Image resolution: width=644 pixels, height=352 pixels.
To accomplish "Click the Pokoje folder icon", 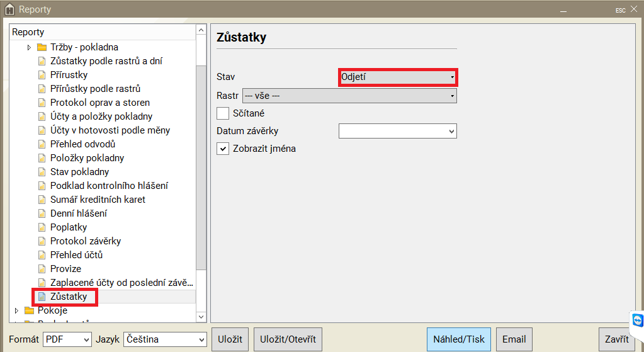I will click(29, 310).
